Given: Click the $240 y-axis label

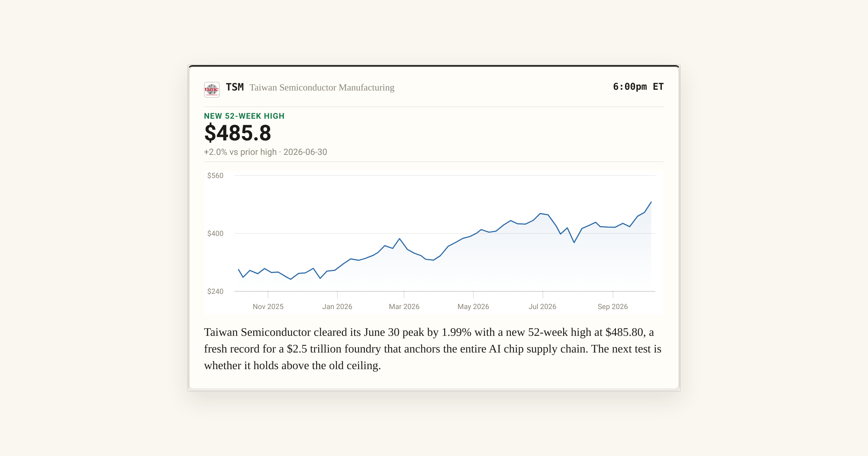Looking at the screenshot, I should 215,291.
